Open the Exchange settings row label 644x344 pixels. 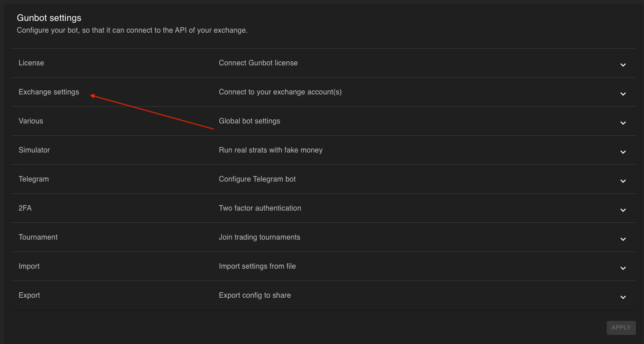49,92
